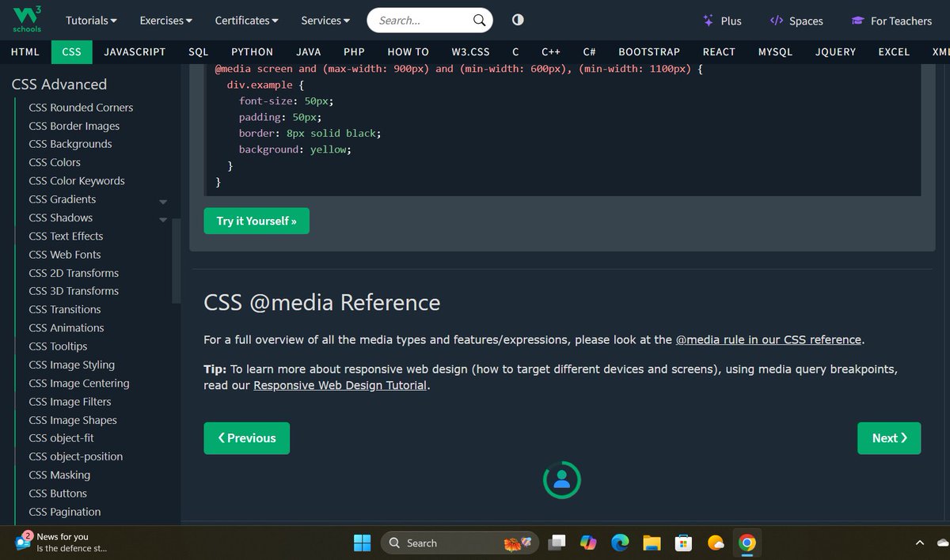The image size is (950, 560).
Task: Click the user profile progress icon
Action: point(562,479)
